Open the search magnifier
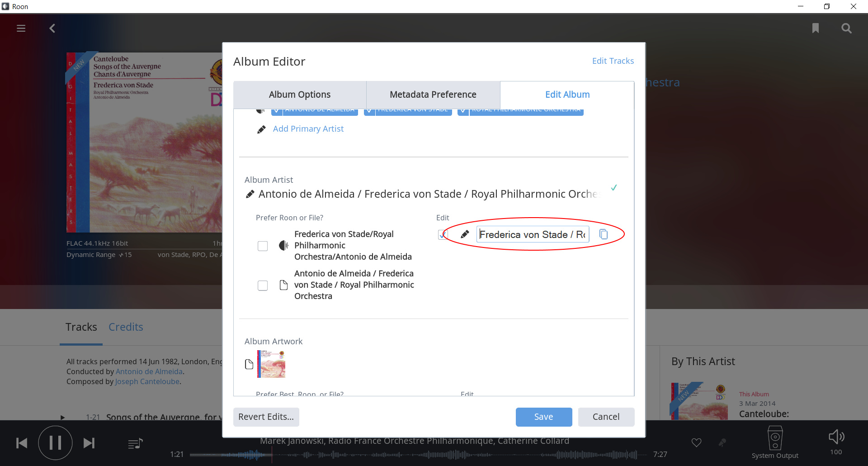 (846, 29)
